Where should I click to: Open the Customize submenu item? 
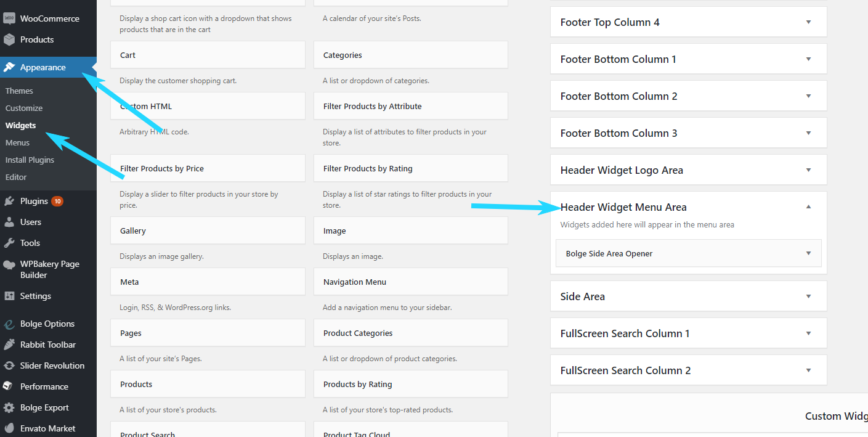(x=24, y=108)
